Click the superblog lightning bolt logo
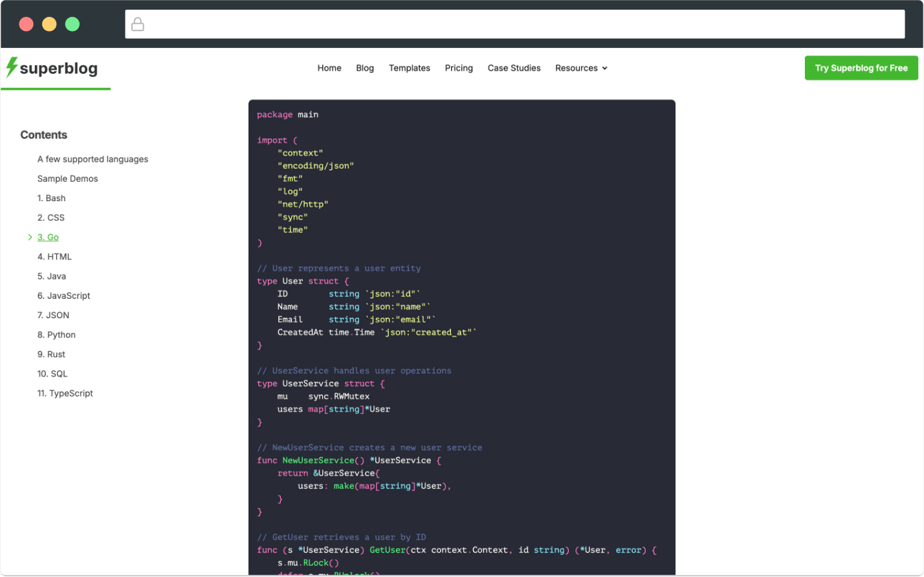 click(12, 67)
